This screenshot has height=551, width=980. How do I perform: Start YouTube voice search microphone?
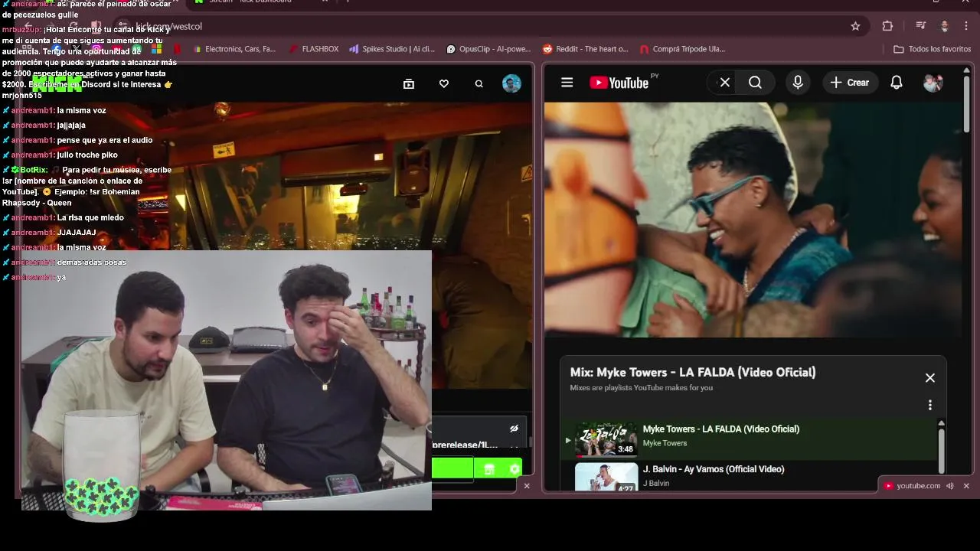point(798,83)
